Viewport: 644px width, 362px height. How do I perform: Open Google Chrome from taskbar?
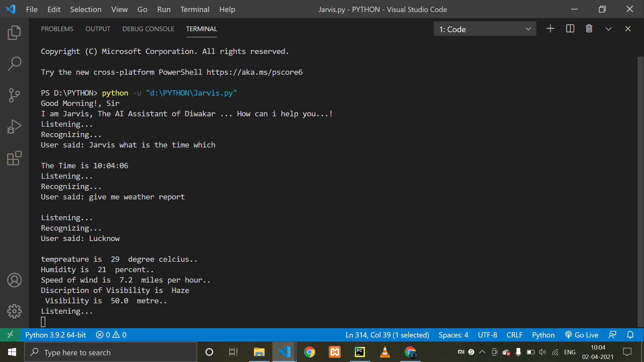pyautogui.click(x=309, y=352)
